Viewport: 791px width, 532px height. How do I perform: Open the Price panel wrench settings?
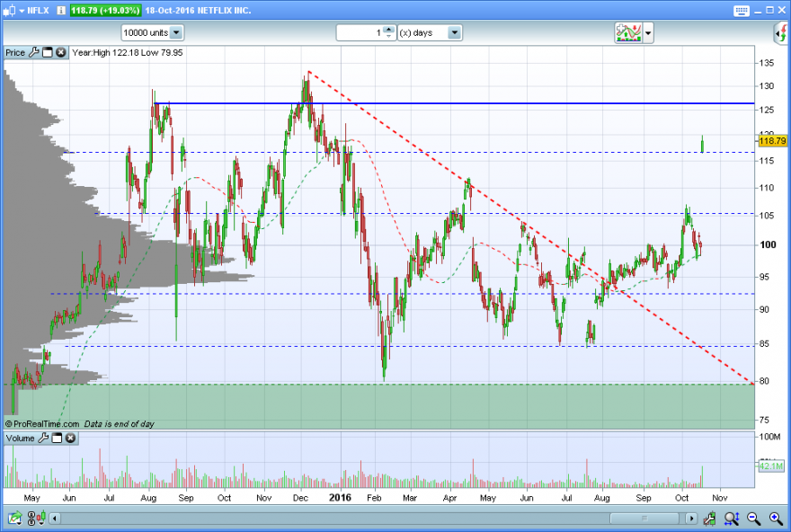click(34, 52)
